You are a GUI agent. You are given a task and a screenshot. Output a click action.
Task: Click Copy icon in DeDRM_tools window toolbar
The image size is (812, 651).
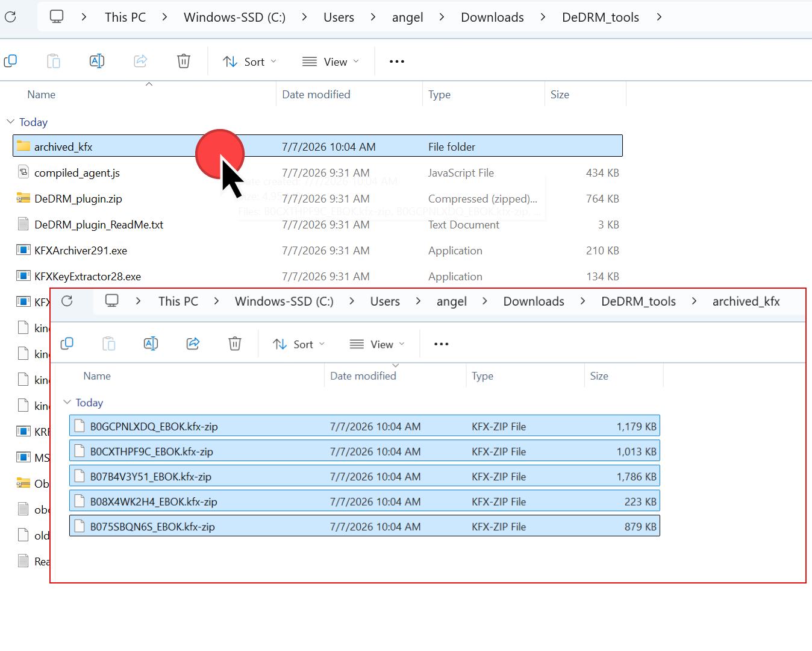(x=10, y=61)
